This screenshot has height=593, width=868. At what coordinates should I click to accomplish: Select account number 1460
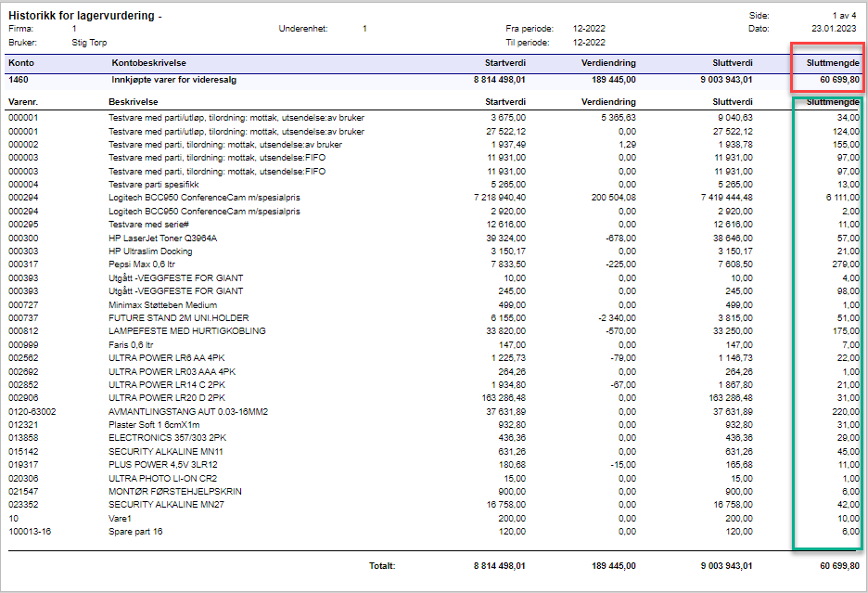(19, 80)
